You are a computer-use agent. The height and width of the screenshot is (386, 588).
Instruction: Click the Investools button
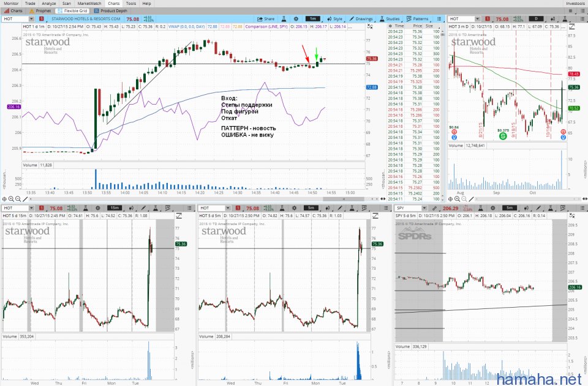(x=576, y=4)
